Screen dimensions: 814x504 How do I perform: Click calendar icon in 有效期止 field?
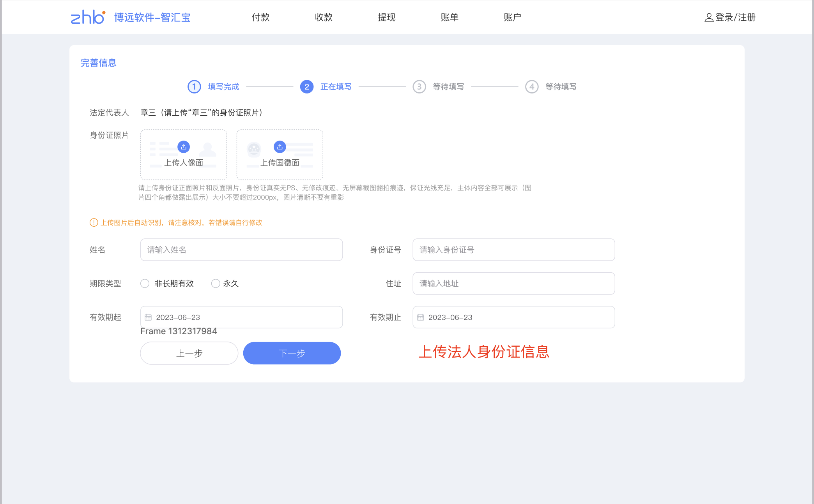point(420,317)
